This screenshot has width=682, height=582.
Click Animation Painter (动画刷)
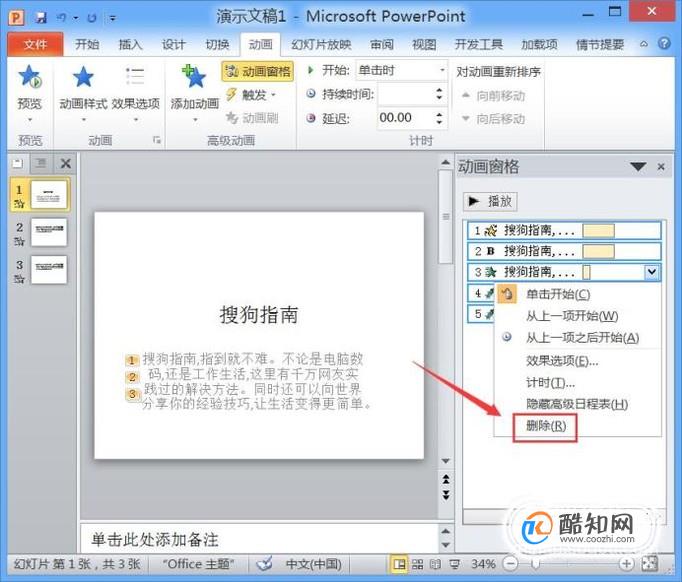(x=252, y=117)
